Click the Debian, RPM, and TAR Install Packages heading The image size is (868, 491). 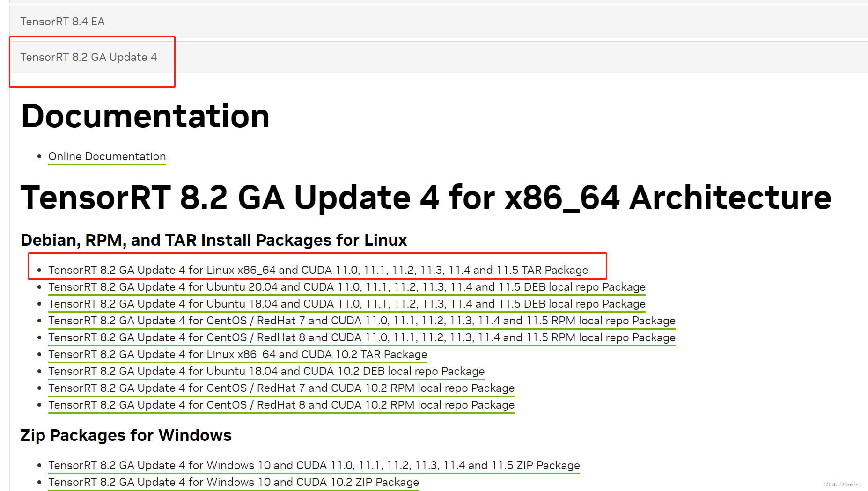213,240
